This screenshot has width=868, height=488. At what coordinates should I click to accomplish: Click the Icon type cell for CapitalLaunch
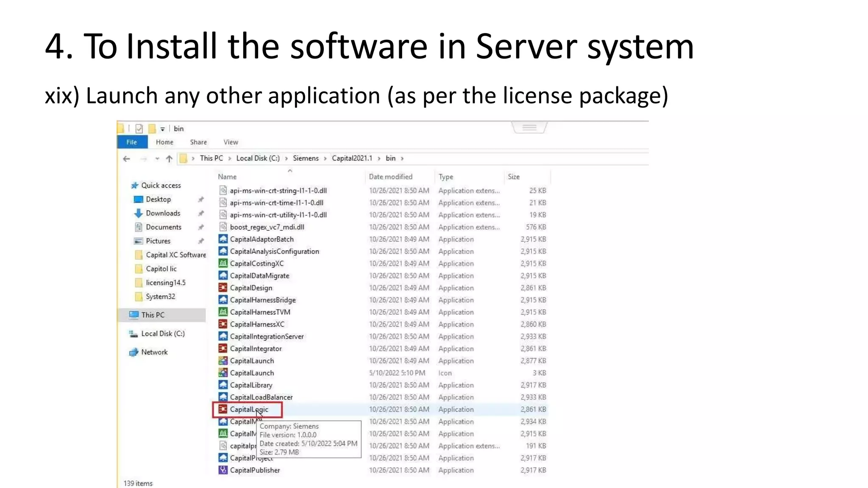(445, 373)
